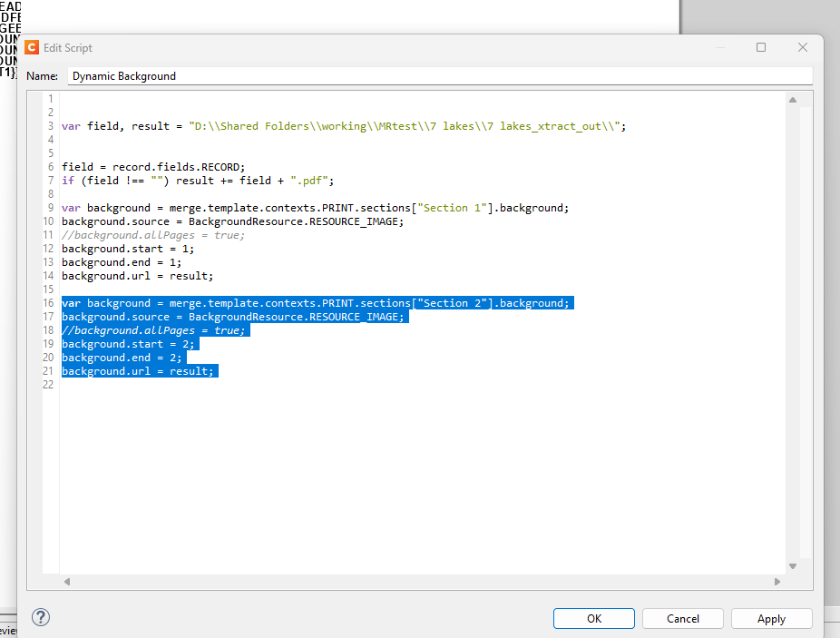Screen dimensions: 840x638
Task: Click line number 16 in the gutter
Action: click(50, 303)
